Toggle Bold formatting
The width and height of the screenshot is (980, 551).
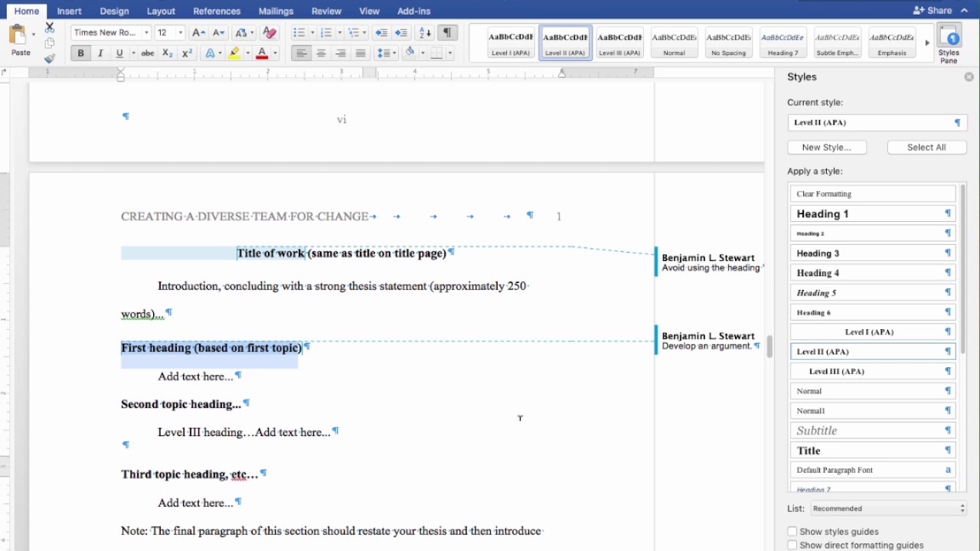click(x=80, y=54)
